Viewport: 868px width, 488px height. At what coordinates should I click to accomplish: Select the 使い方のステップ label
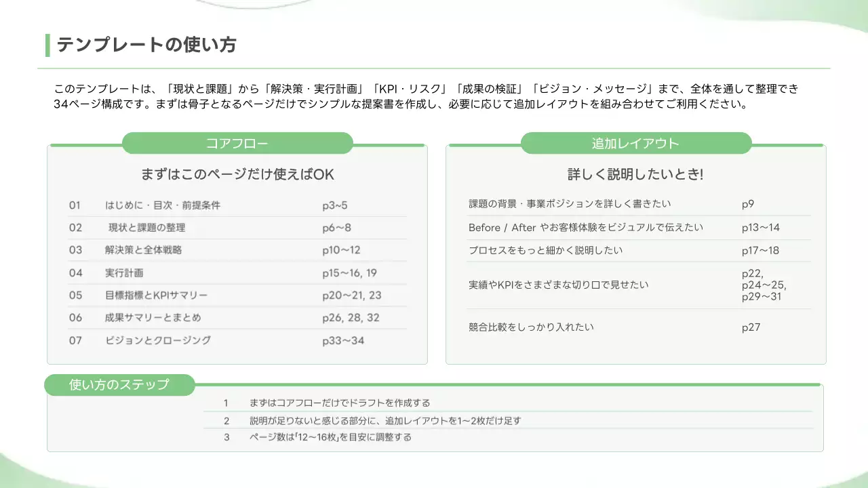point(119,384)
